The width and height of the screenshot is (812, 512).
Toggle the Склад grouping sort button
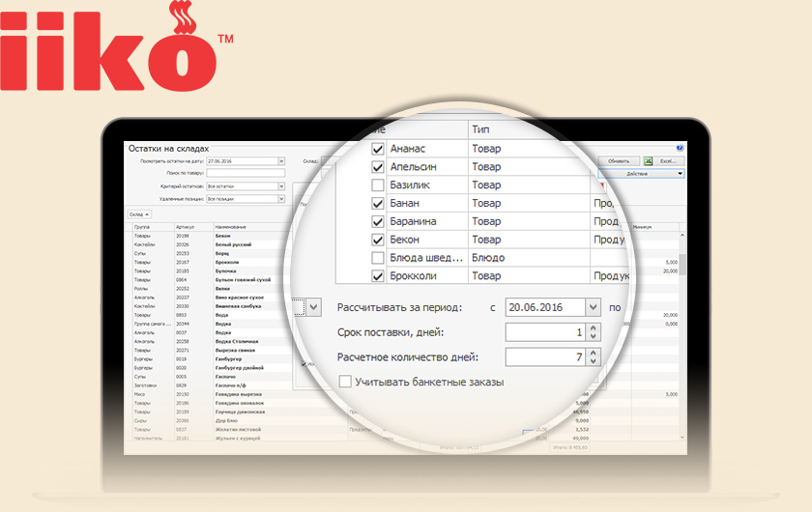click(x=139, y=214)
